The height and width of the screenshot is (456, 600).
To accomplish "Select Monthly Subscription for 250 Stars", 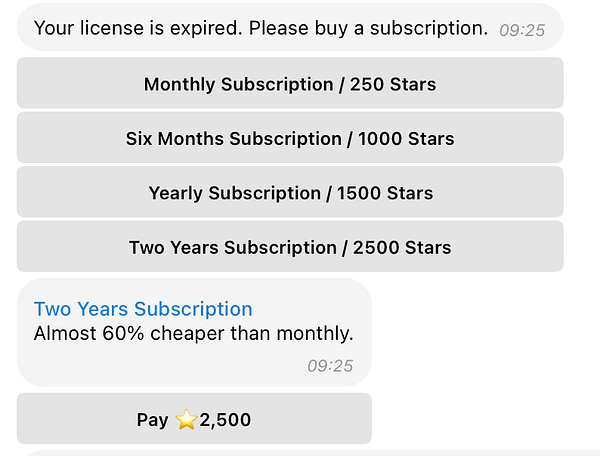I will (290, 84).
